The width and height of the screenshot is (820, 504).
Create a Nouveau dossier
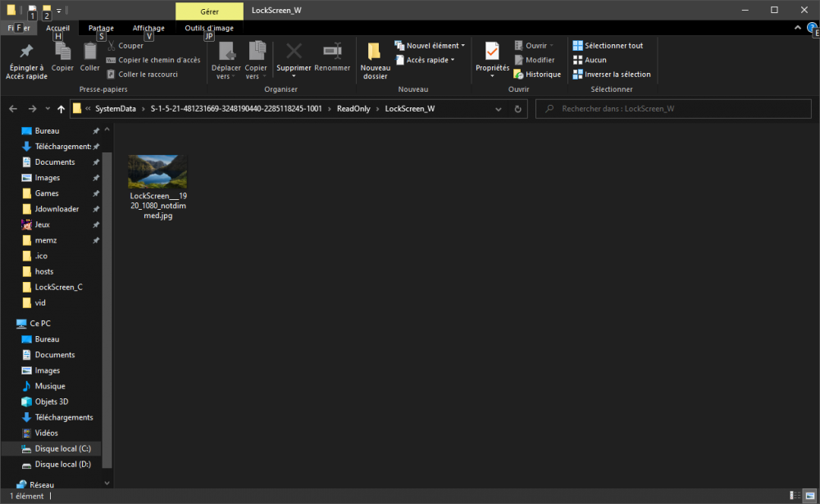click(375, 61)
